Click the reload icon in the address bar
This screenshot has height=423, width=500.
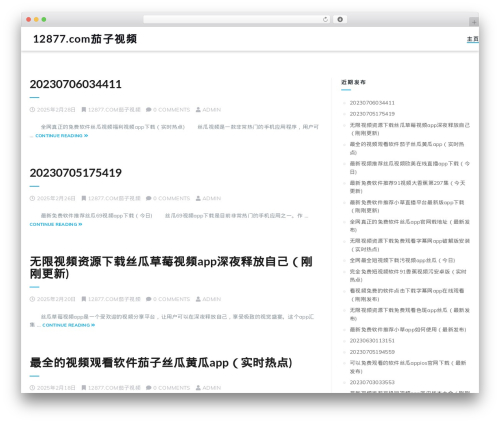[325, 20]
